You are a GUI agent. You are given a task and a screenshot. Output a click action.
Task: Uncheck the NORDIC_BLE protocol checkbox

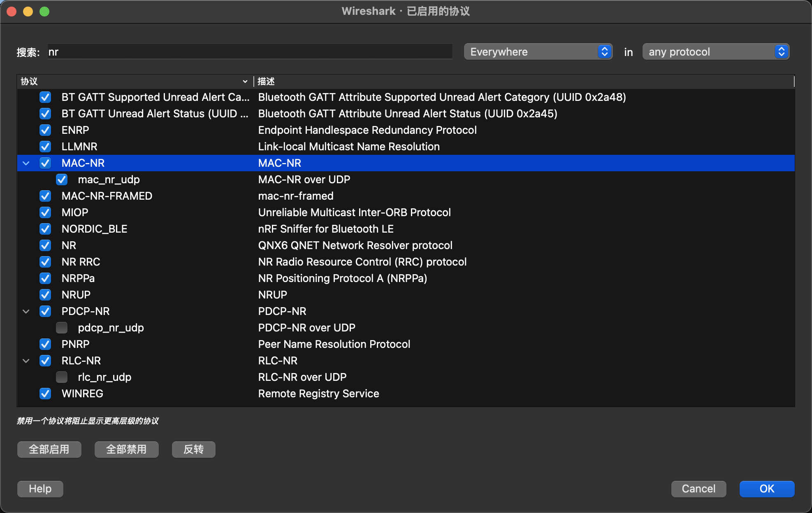click(45, 229)
